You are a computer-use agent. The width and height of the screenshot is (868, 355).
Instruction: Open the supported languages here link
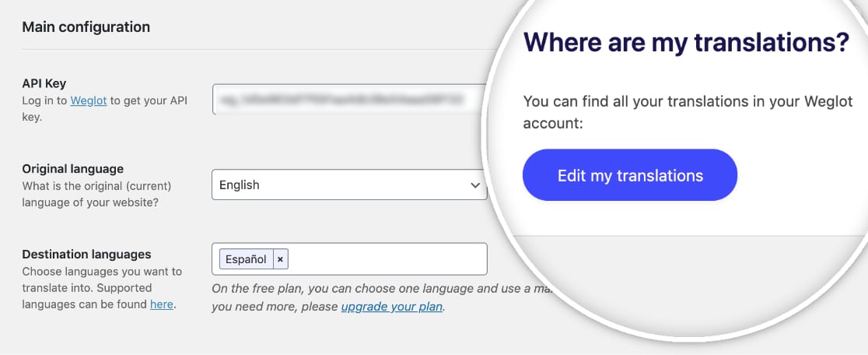point(162,304)
